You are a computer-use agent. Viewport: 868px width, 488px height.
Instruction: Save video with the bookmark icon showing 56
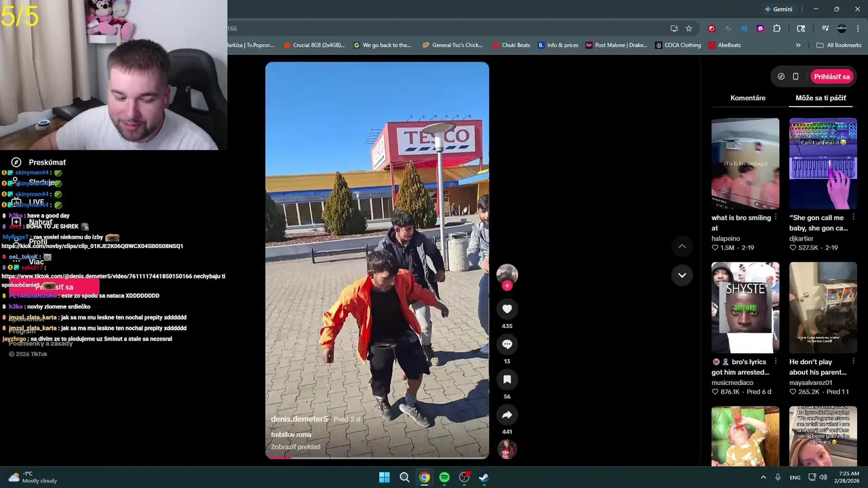click(507, 380)
